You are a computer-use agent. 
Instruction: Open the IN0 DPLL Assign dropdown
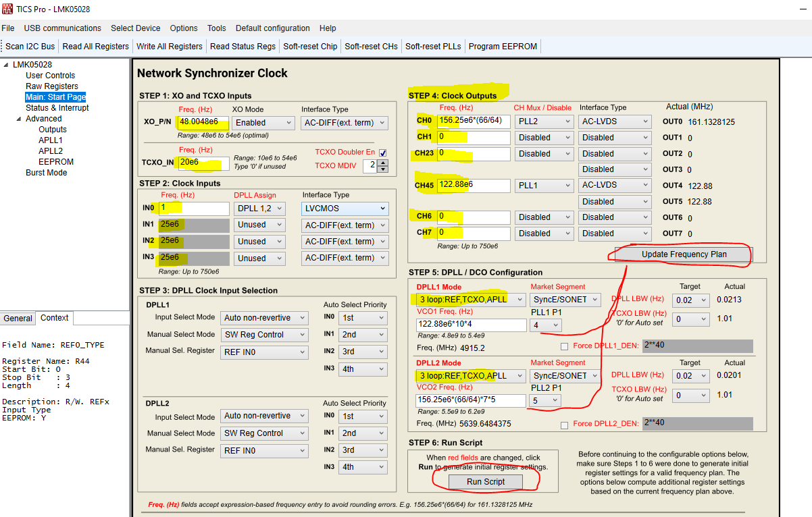pyautogui.click(x=260, y=209)
